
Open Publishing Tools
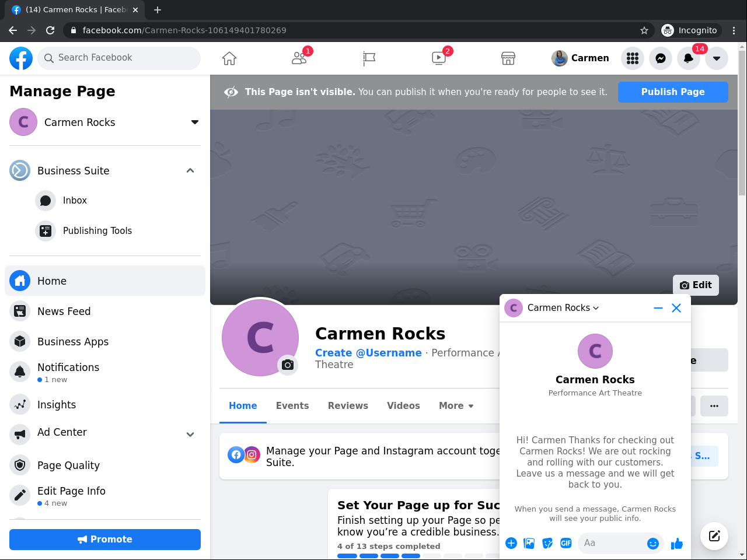pos(105,231)
